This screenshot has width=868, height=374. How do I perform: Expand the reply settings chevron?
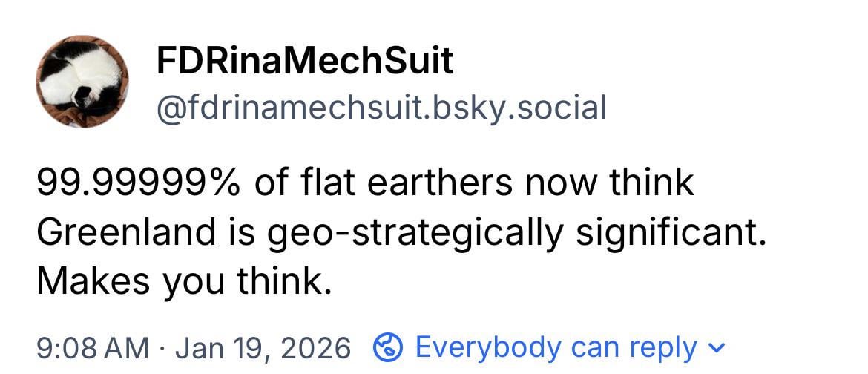point(717,347)
